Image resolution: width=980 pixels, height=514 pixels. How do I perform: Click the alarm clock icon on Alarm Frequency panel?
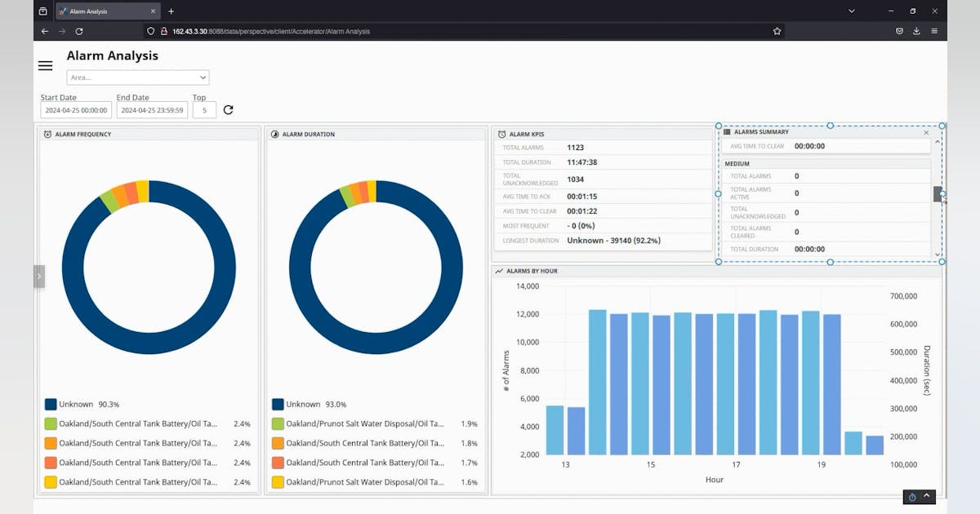tap(47, 134)
